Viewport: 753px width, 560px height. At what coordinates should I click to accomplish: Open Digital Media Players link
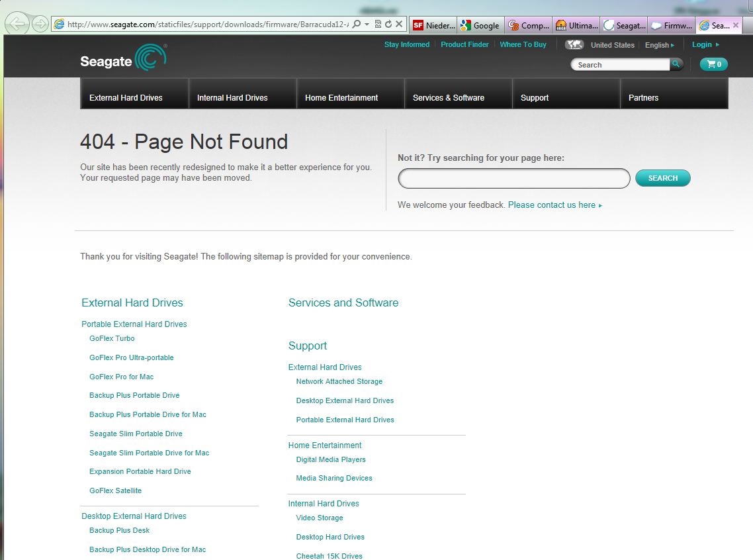click(x=331, y=459)
